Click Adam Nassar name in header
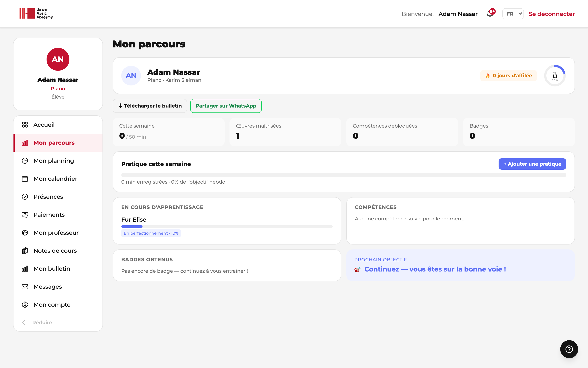The width and height of the screenshot is (588, 368). click(458, 14)
